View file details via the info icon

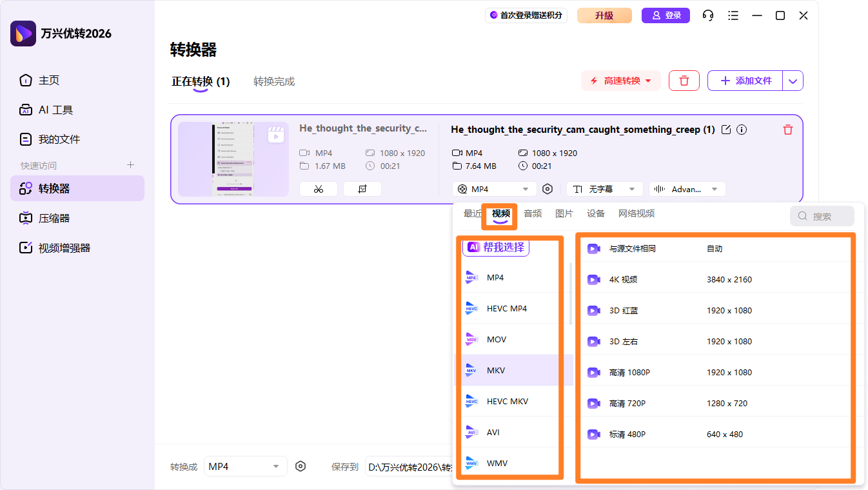click(741, 129)
